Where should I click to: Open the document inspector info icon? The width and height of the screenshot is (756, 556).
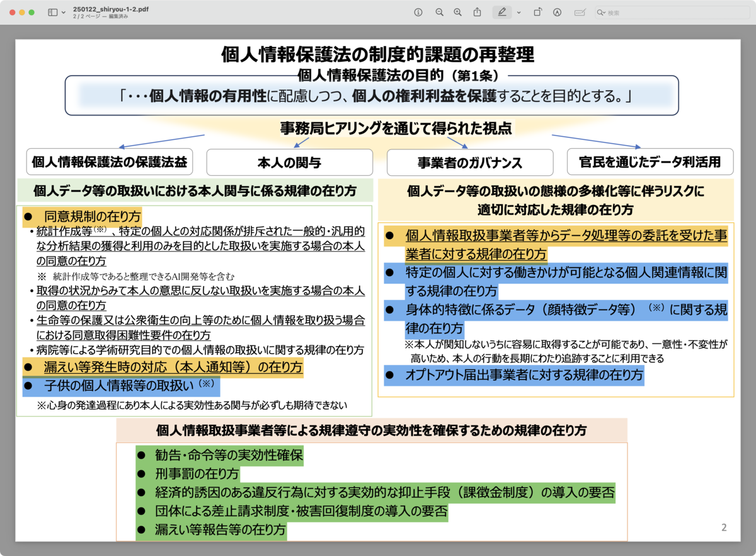tap(418, 13)
